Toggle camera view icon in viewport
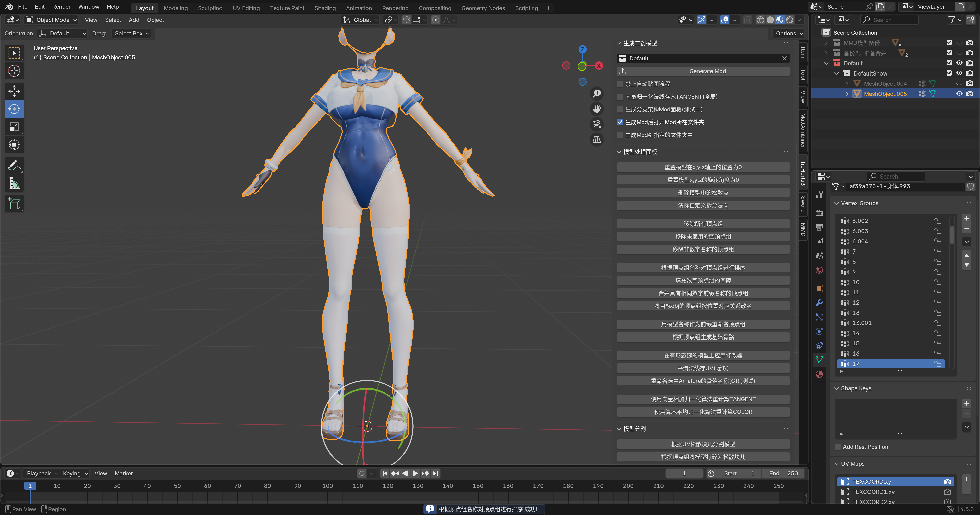 [x=596, y=124]
